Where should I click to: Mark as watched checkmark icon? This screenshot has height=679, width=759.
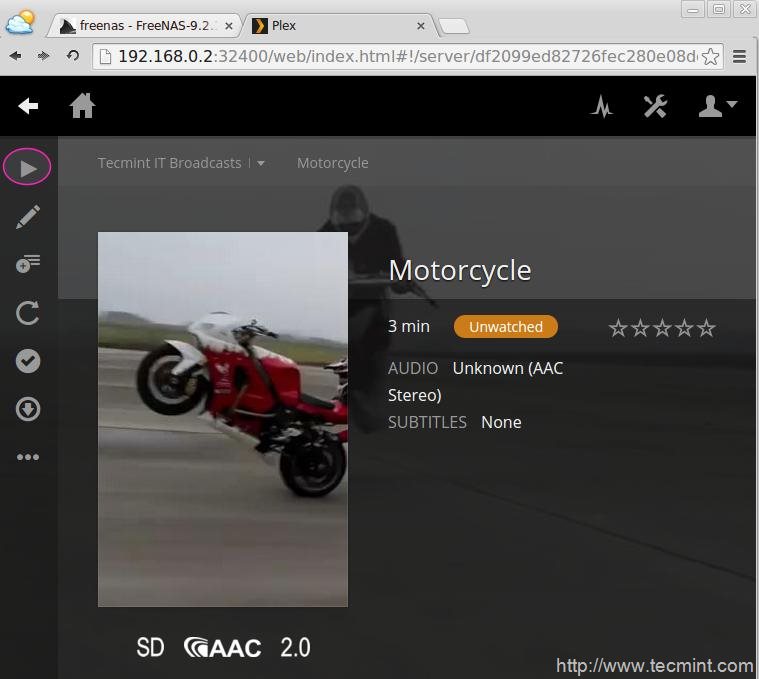(x=28, y=361)
